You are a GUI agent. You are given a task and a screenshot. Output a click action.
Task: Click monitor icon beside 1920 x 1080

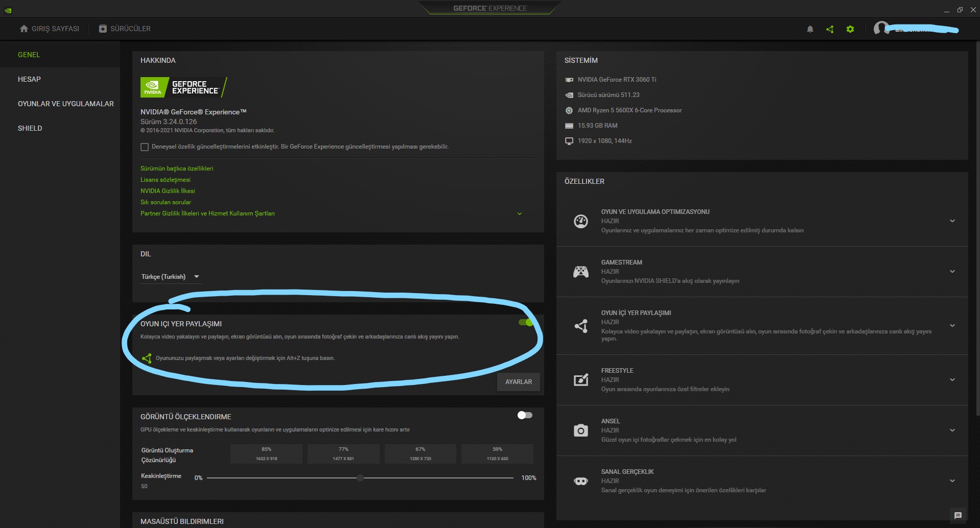569,141
